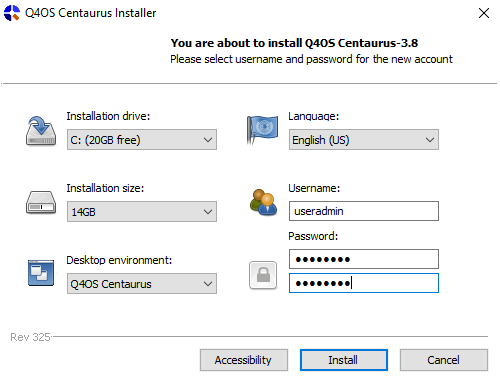This screenshot has width=500, height=383.
Task: Click the installation drive download icon
Action: pos(41,131)
